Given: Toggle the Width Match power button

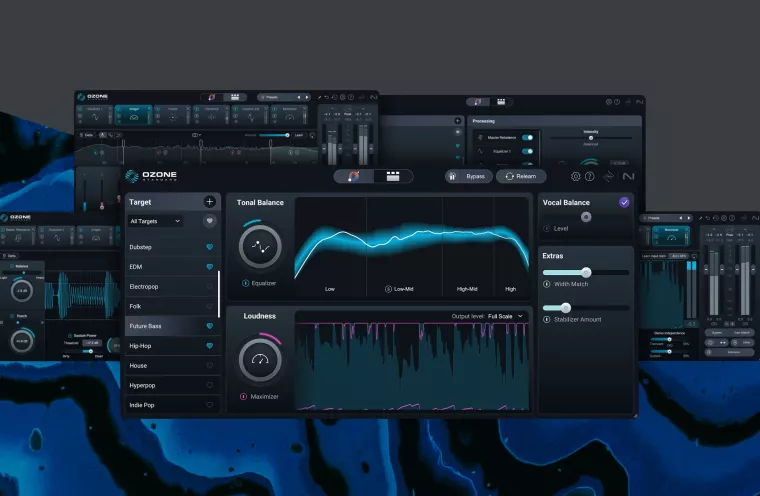Looking at the screenshot, I should pyautogui.click(x=547, y=284).
